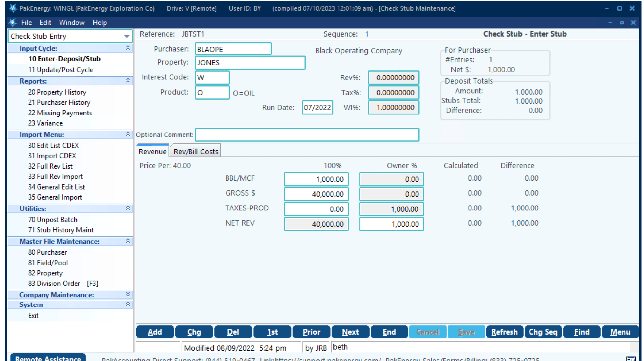Screen dimensions: 644x361
Task: Open the Window menu
Action: click(x=72, y=22)
